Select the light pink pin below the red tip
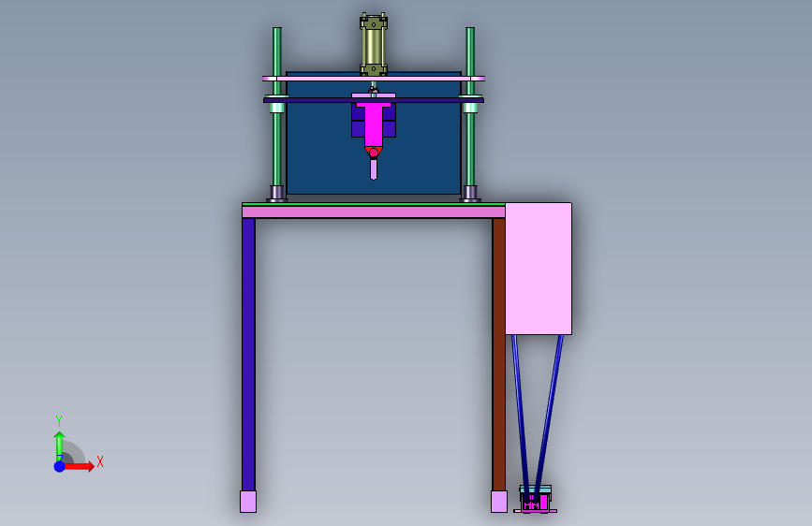The width and height of the screenshot is (812, 526). coord(374,169)
